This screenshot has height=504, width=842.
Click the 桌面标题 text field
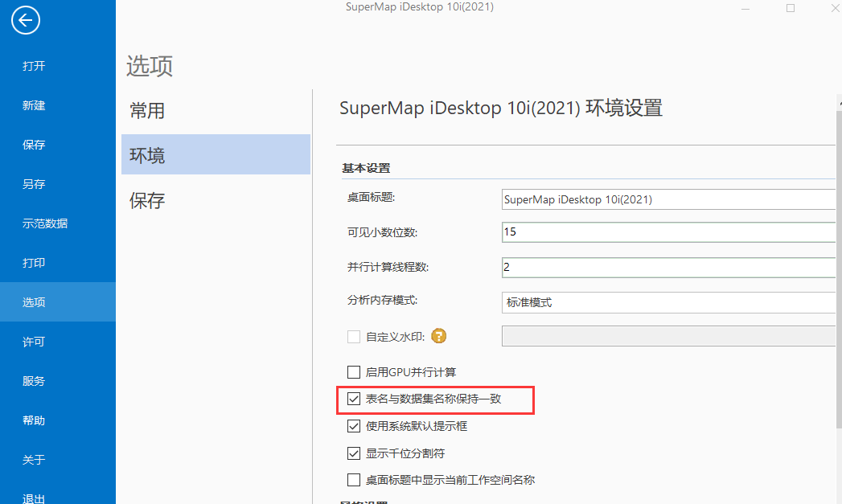coord(668,199)
